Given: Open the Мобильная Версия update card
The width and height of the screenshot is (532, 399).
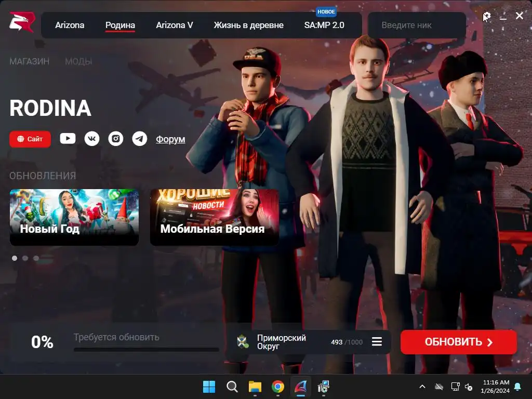Looking at the screenshot, I should pyautogui.click(x=215, y=217).
